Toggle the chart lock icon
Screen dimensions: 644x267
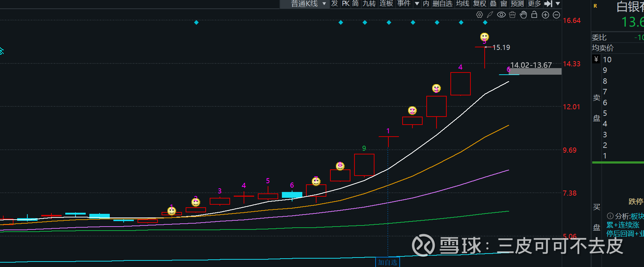[534, 15]
